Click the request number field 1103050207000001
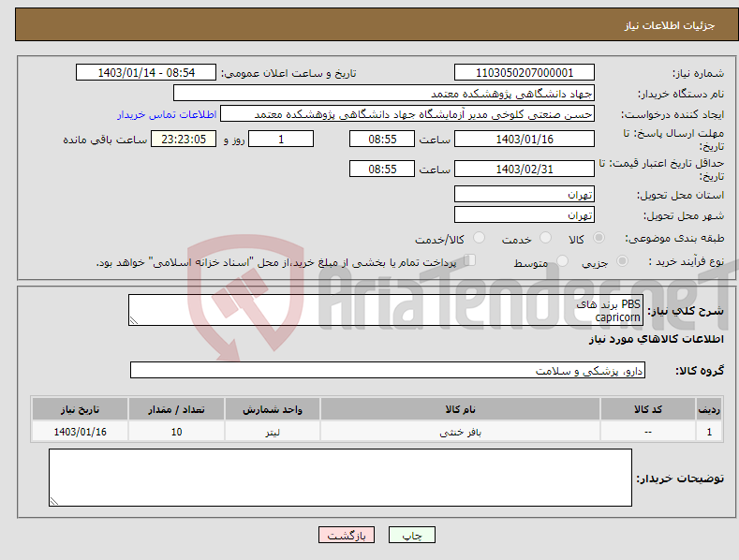 tap(525, 73)
